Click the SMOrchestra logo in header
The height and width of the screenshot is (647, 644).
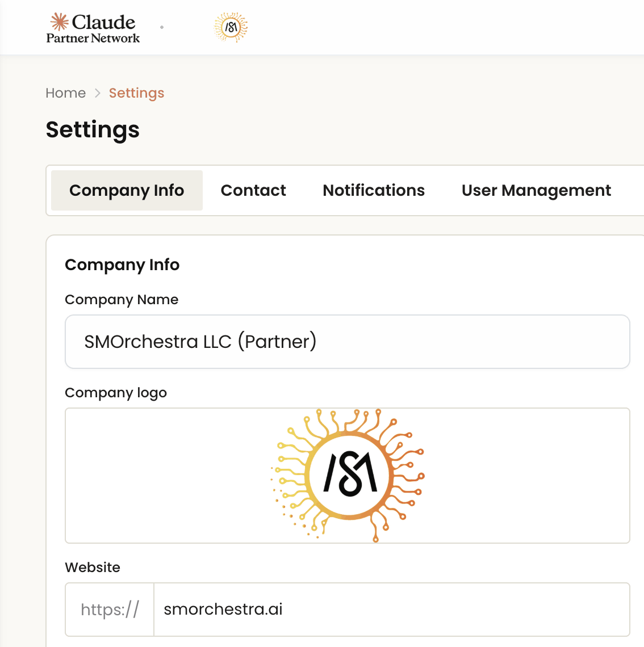click(231, 28)
